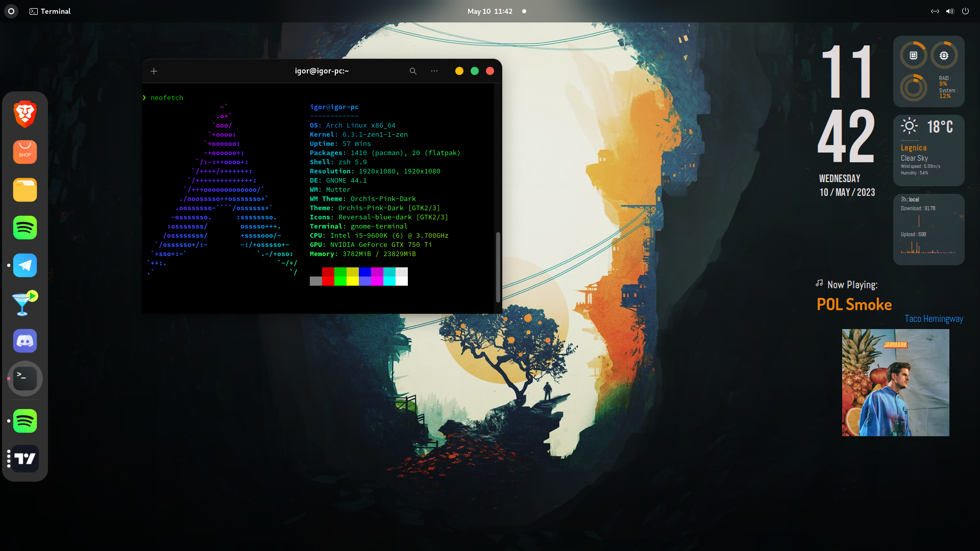Viewport: 980px width, 551px height.
Task: Click the POL Smoke album art thumbnail
Action: [895, 383]
